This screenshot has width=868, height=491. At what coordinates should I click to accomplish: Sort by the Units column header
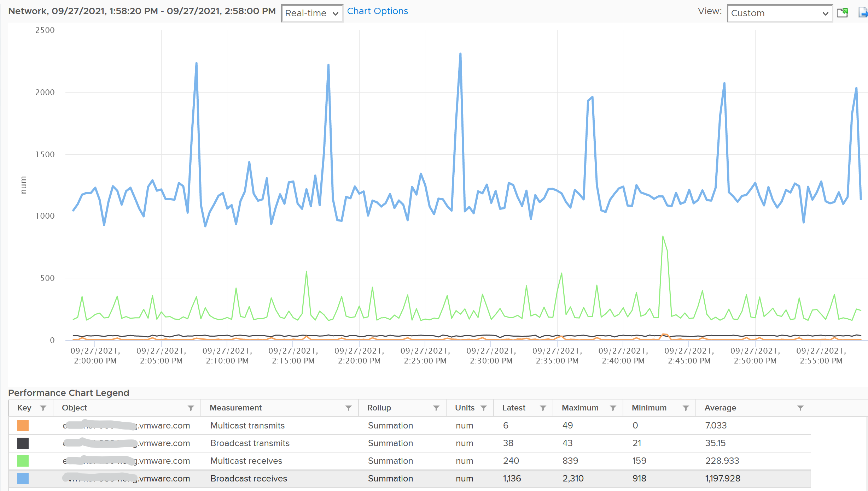click(x=465, y=408)
